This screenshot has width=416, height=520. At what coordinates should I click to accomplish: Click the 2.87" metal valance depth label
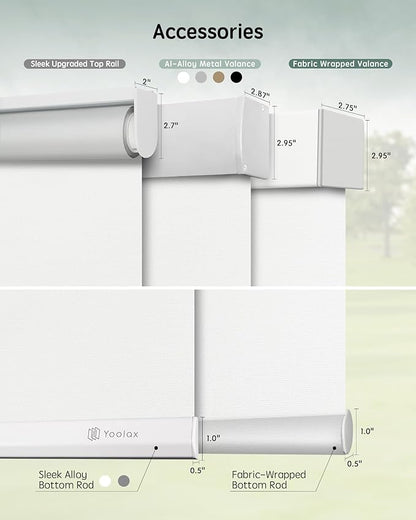tap(260, 93)
